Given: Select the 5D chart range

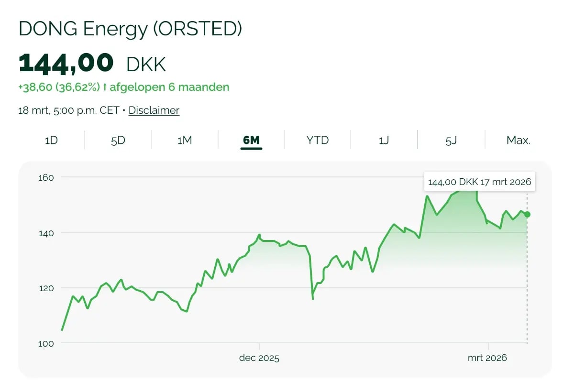Looking at the screenshot, I should click(x=118, y=140).
